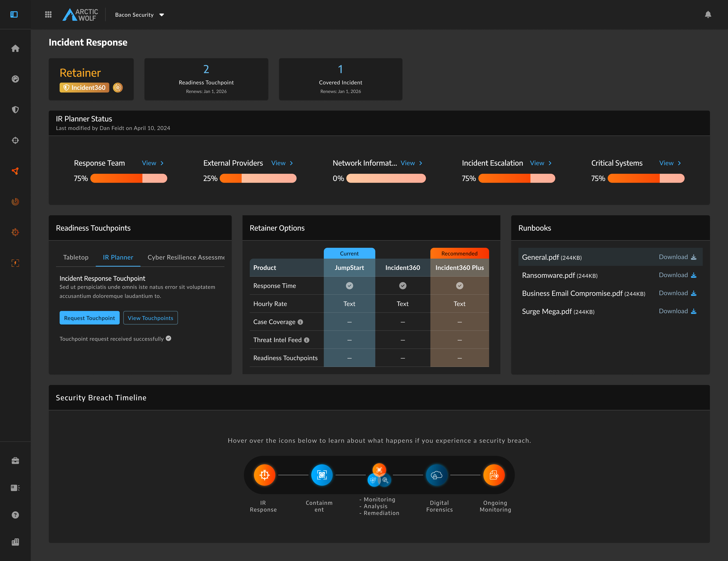Viewport: 728px width, 561px height.
Task: Click the Readiness Touchpoints table row label
Action: tap(285, 358)
